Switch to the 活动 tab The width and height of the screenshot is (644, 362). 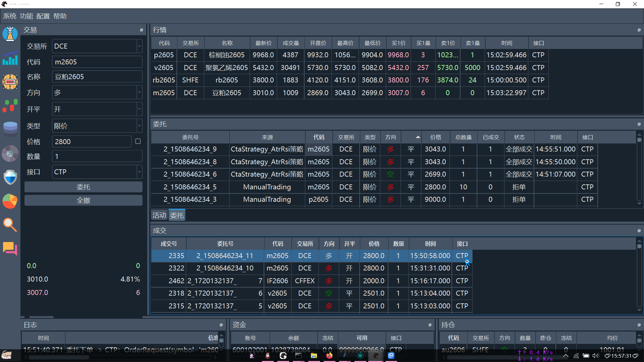pyautogui.click(x=159, y=215)
